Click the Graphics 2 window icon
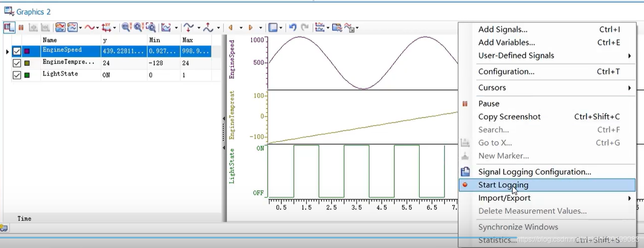This screenshot has width=644, height=248. click(9, 11)
